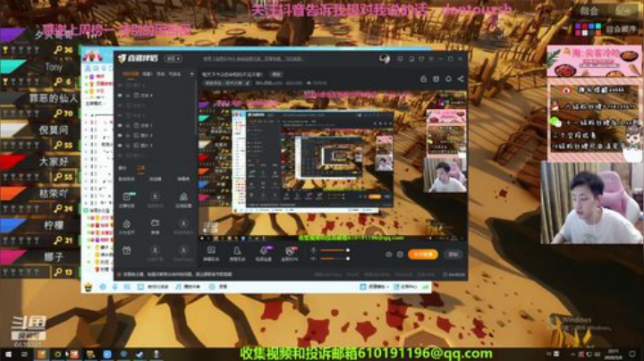644x361 pixels.
Task: Click the small tag button after the stream title
Action: 276,75
